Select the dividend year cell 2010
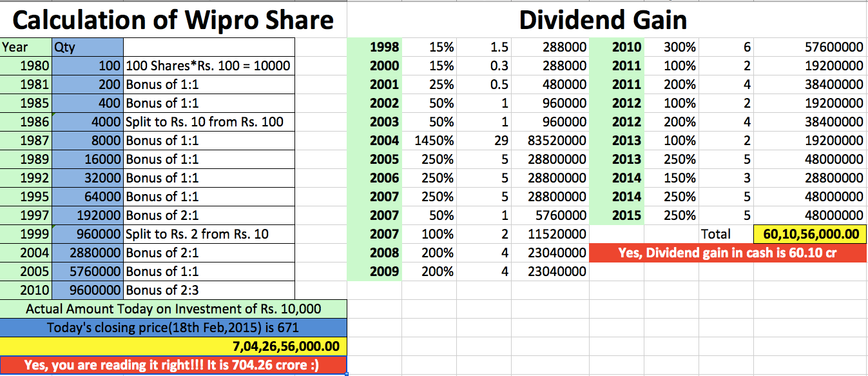868x376 pixels. pos(617,47)
